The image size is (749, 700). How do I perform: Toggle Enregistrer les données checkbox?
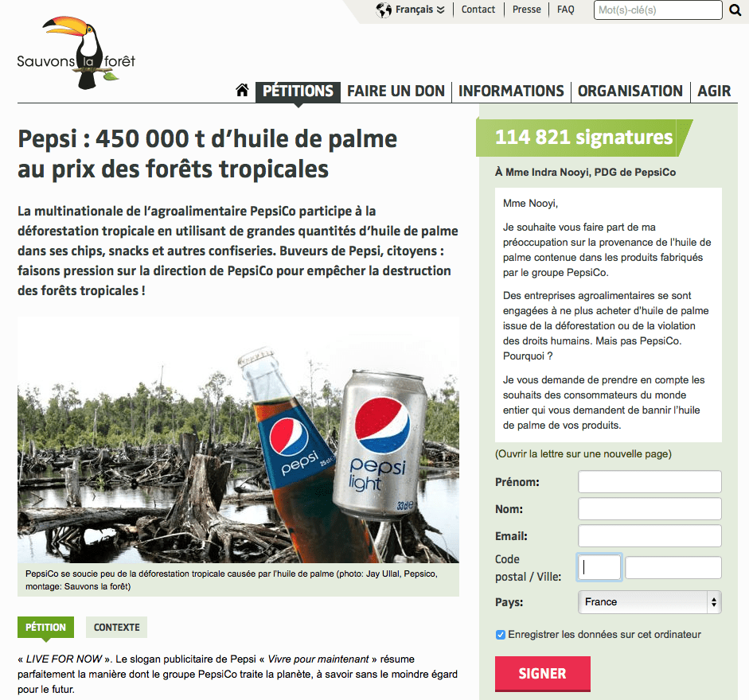pyautogui.click(x=501, y=635)
